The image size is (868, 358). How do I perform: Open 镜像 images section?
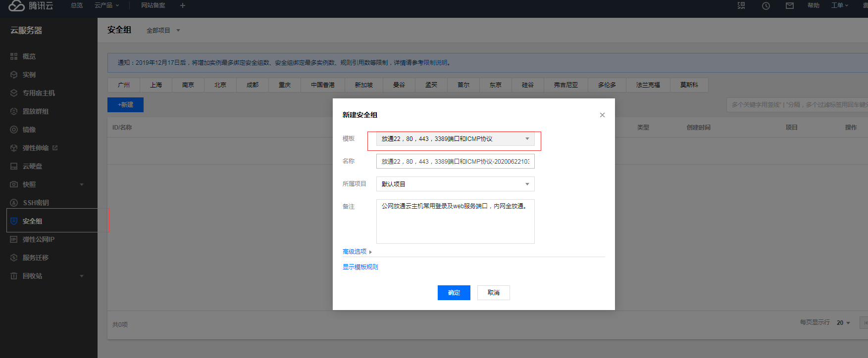tap(29, 130)
